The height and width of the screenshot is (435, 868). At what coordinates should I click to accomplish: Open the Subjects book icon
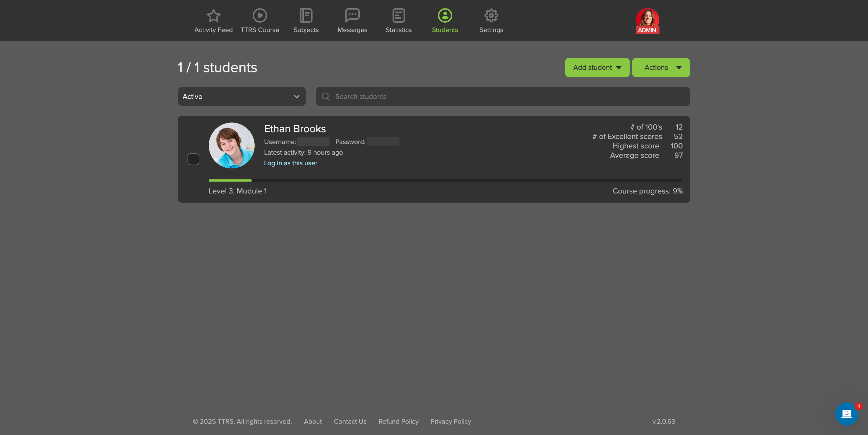coord(306,16)
